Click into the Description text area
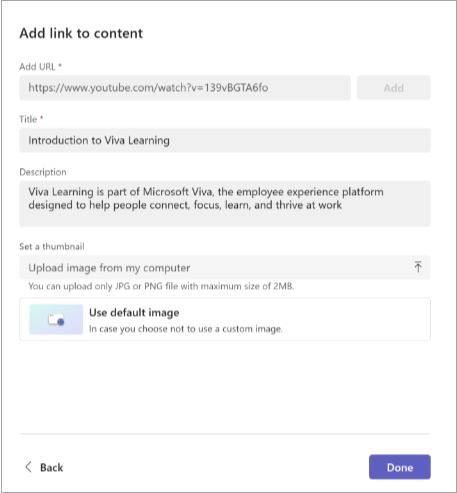Viewport: 457px width, 493px height. 225,204
